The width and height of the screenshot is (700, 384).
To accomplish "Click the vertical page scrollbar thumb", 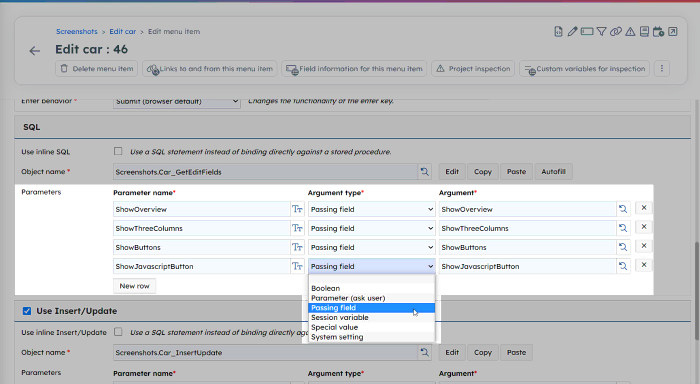I will [696, 291].
